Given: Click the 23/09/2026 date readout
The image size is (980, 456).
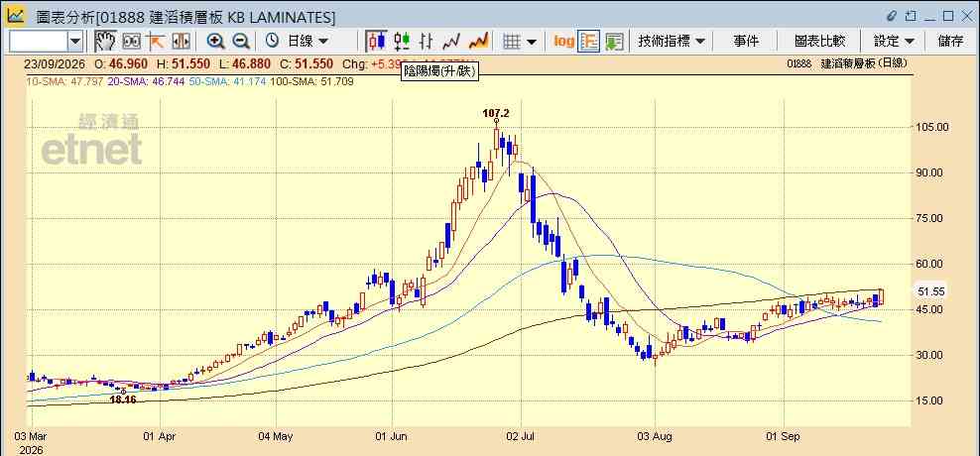Looking at the screenshot, I should click(x=55, y=63).
